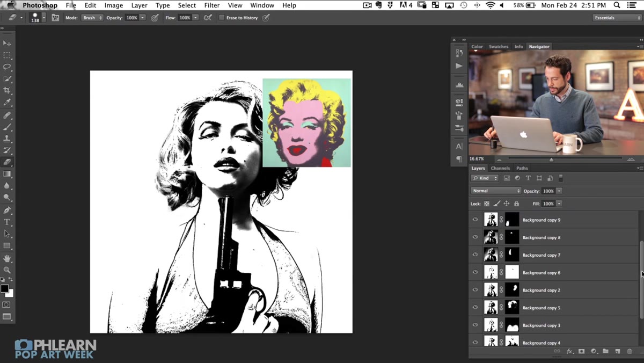
Task: Open the eraser Mode dropdown
Action: point(92,18)
